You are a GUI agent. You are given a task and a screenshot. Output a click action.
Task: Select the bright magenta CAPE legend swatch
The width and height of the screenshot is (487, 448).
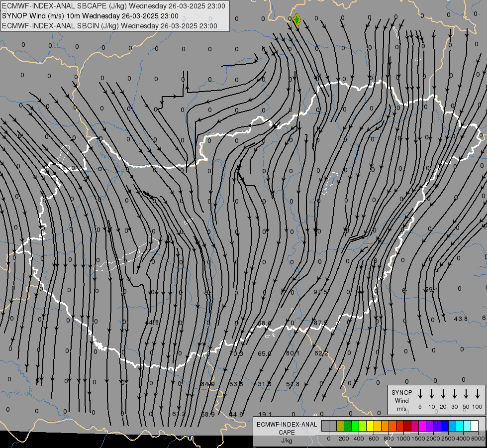(x=422, y=426)
